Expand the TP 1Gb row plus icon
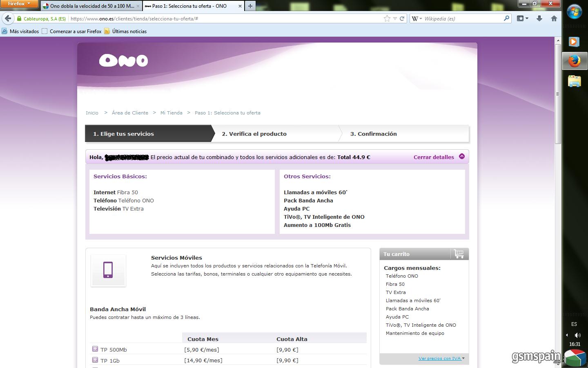Image resolution: width=588 pixels, height=368 pixels. coord(95,360)
